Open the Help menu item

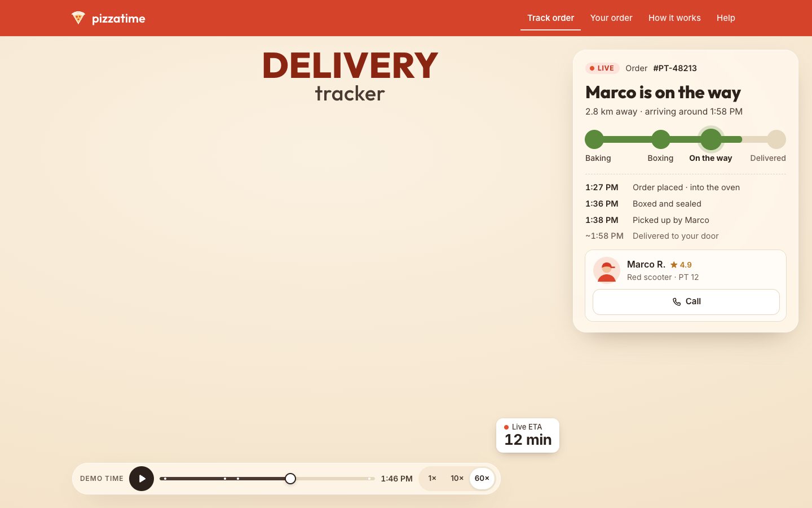(x=726, y=18)
